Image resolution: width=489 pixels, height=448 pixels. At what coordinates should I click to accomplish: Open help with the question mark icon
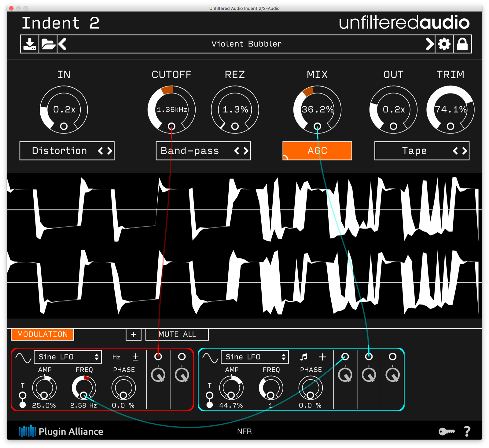click(x=467, y=431)
